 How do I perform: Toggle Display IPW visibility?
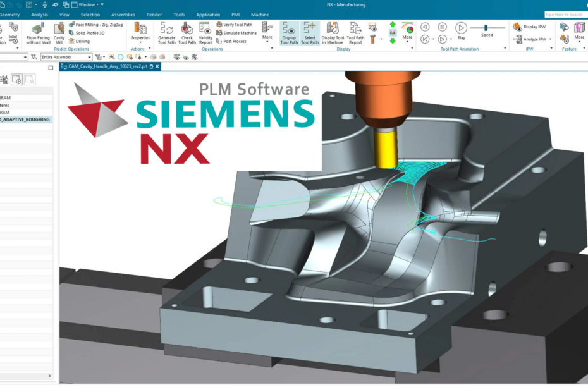(x=530, y=27)
